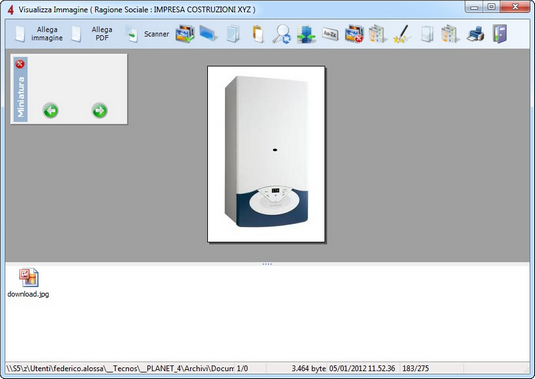This screenshot has height=379, width=535.
Task: Click the file path in the status bar
Action: coord(120,368)
